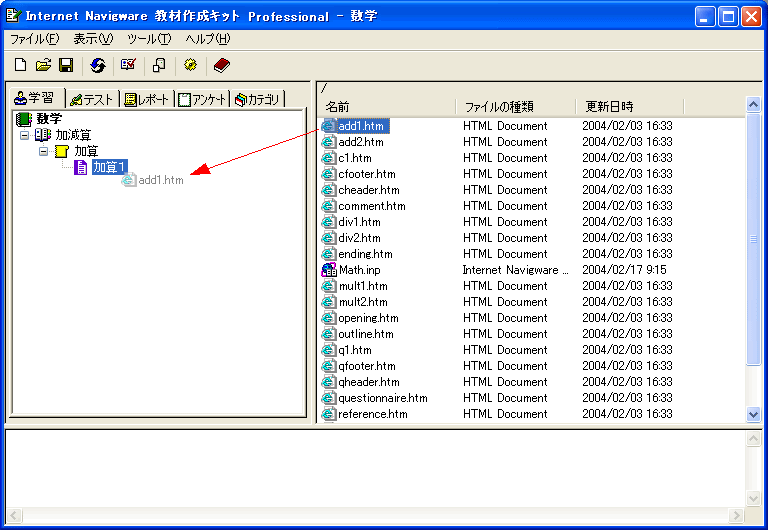This screenshot has height=530, width=768.
Task: Collapse the 加算 tree node
Action: (x=44, y=151)
